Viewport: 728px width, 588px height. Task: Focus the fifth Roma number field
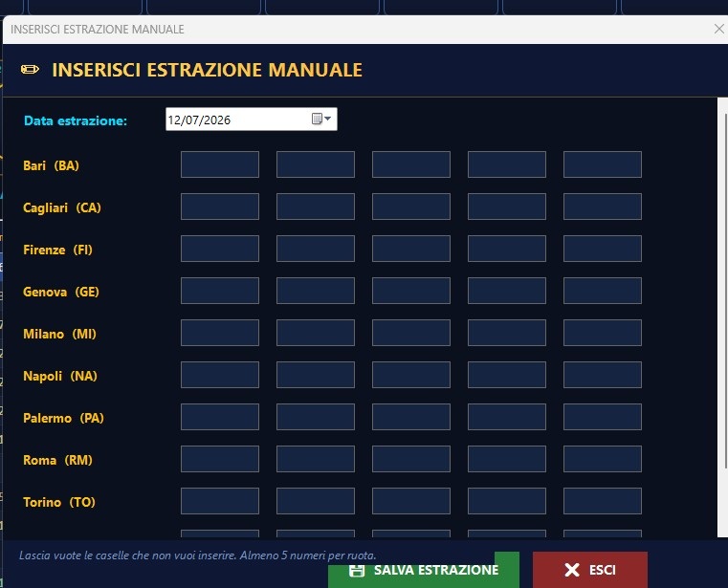pos(602,459)
